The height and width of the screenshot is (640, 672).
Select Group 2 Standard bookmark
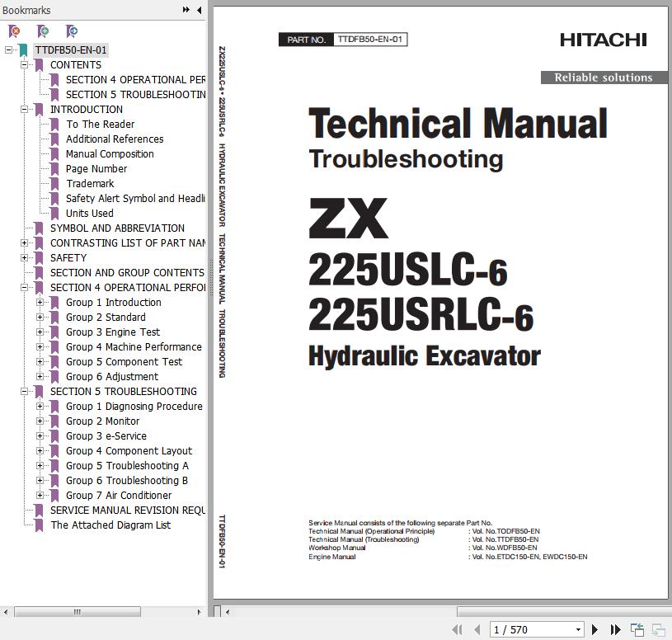point(106,318)
